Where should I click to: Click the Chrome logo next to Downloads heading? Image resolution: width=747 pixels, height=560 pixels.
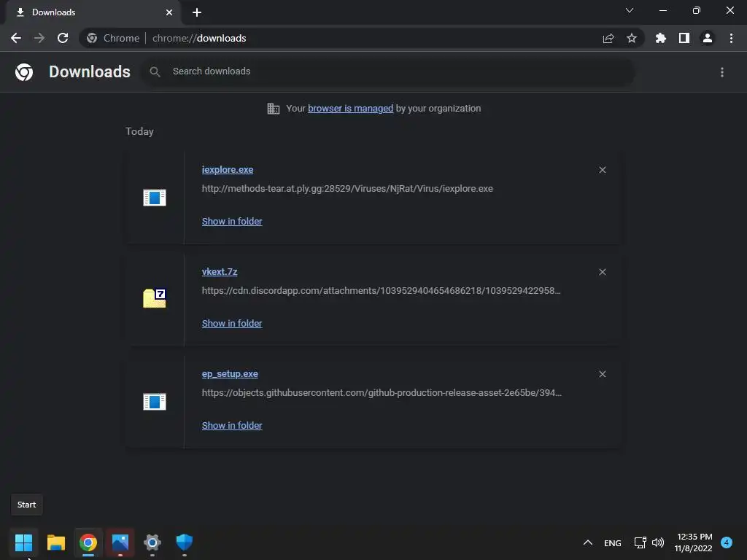(x=24, y=72)
